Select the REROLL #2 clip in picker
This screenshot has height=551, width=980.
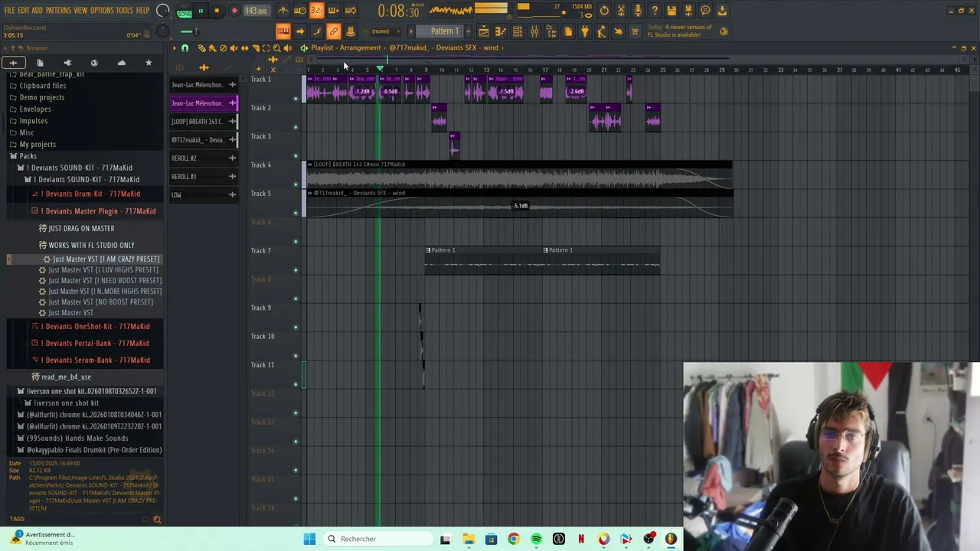[204, 158]
